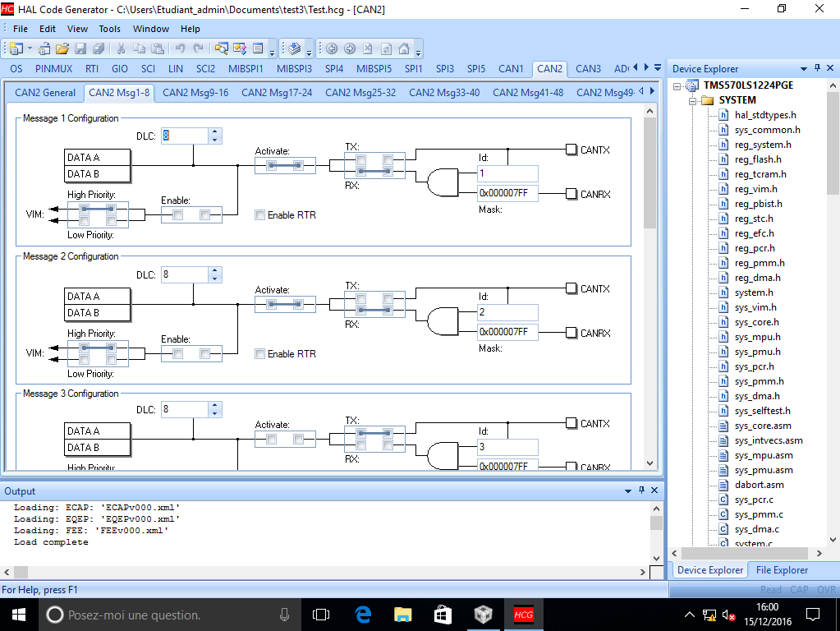
Task: Open Microsoft Edge from the taskbar
Action: (363, 614)
